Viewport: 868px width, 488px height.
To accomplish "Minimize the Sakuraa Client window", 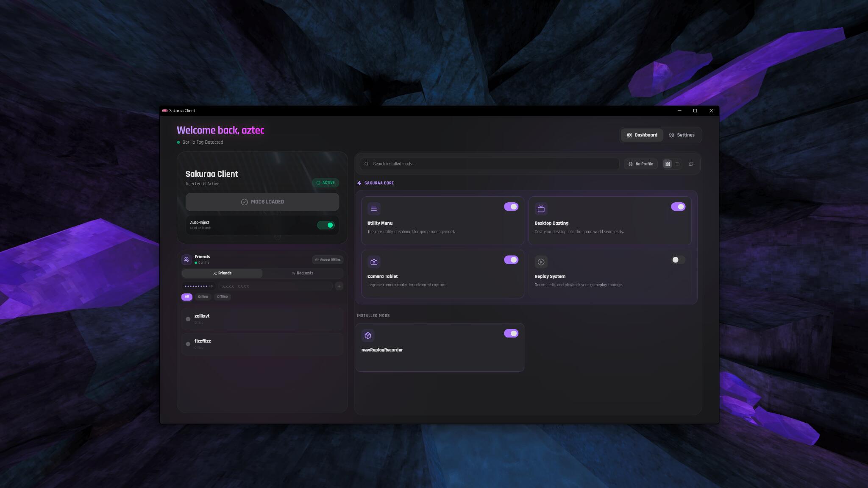I will 679,111.
